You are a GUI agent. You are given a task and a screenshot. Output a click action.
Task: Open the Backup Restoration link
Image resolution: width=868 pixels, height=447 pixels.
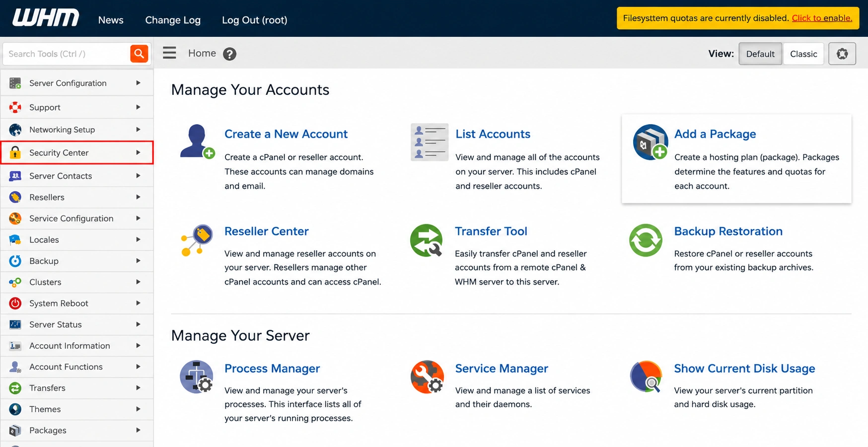click(x=728, y=231)
